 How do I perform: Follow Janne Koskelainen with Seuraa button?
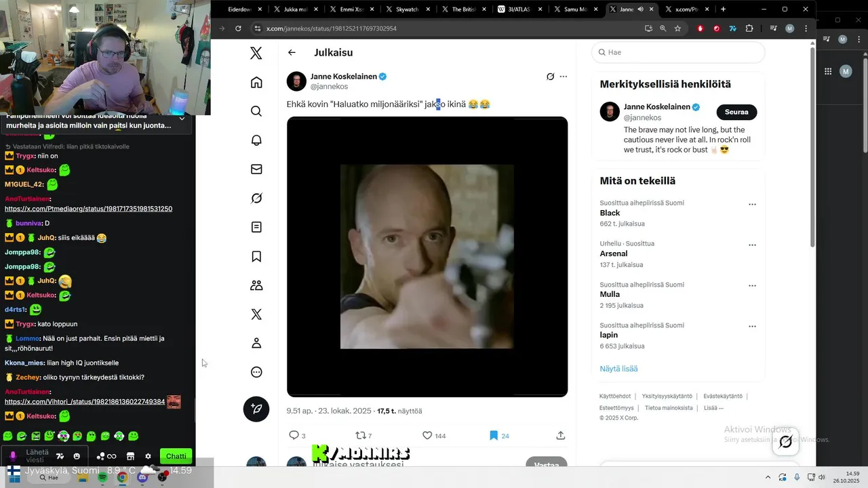click(x=736, y=112)
